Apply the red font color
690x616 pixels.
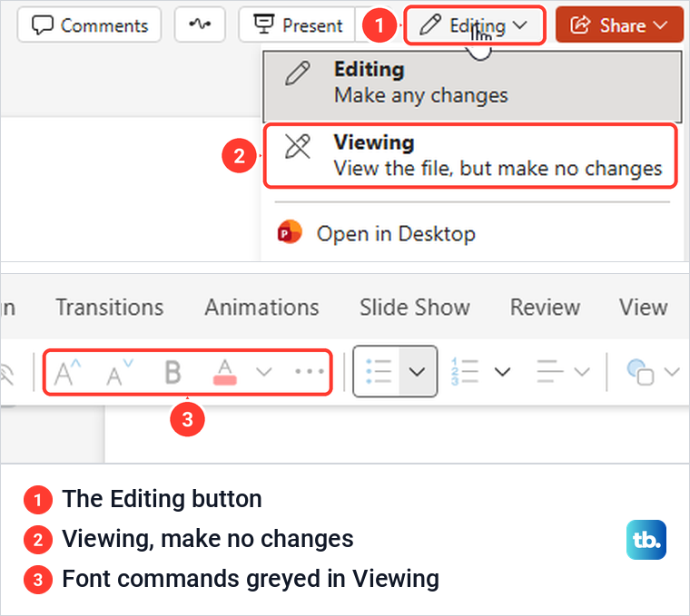225,373
